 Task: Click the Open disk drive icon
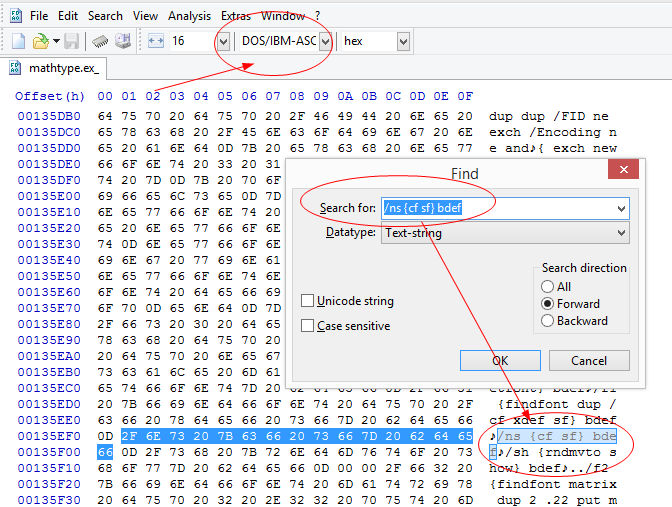(x=123, y=41)
